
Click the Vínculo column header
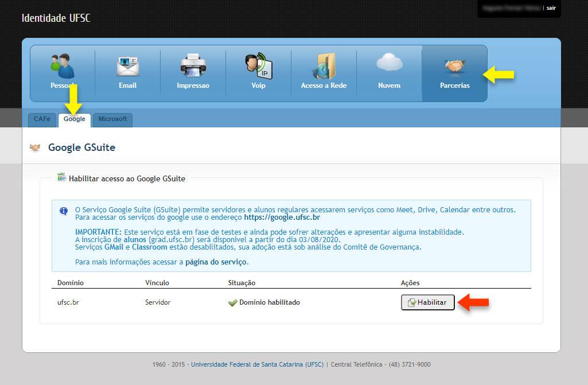pyautogui.click(x=157, y=283)
